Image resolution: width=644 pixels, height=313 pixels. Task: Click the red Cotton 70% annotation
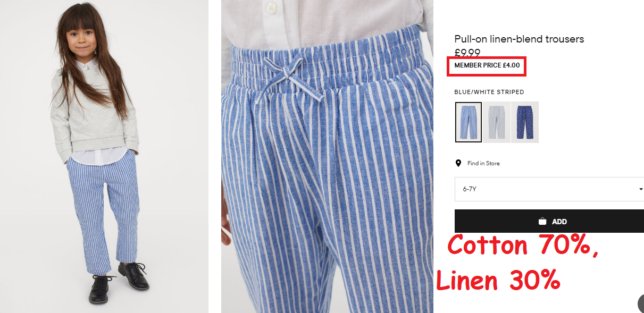coord(523,247)
